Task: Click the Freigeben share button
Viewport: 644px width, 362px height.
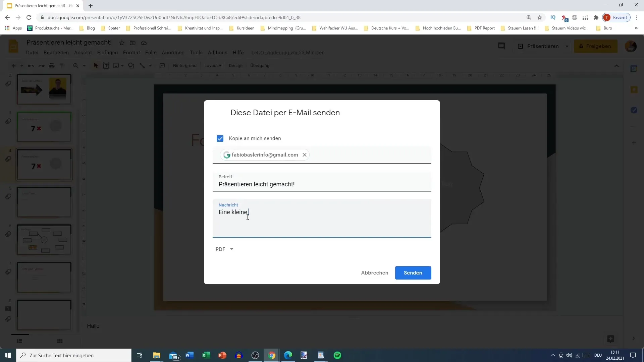Action: point(595,46)
